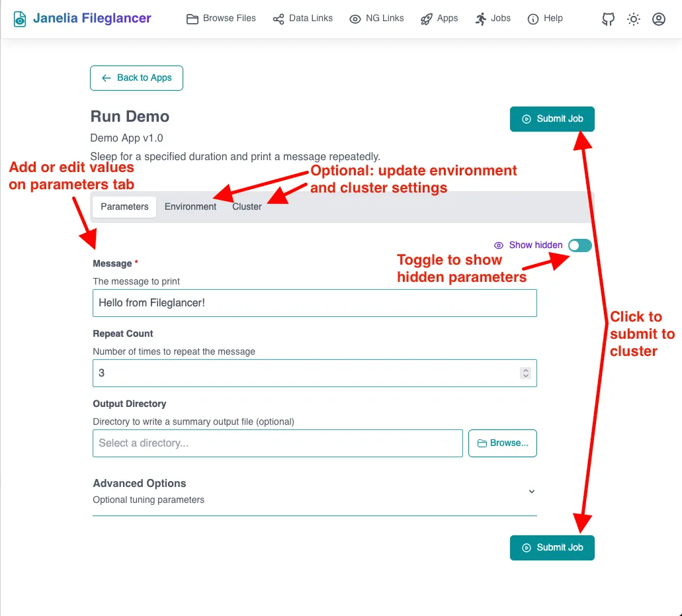Select the Parameters tab
682x616 pixels.
tap(124, 206)
